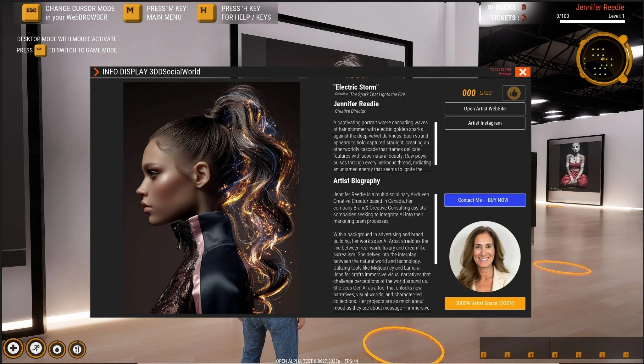The image size is (644, 364).
Task: Click the Artist Biography scrollbar
Action: click(436, 229)
